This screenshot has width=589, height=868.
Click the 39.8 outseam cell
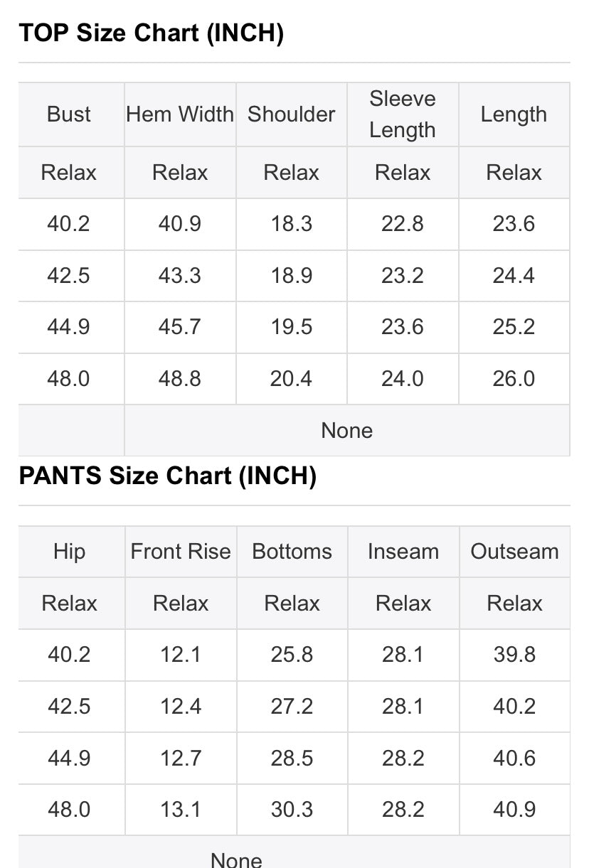(514, 655)
